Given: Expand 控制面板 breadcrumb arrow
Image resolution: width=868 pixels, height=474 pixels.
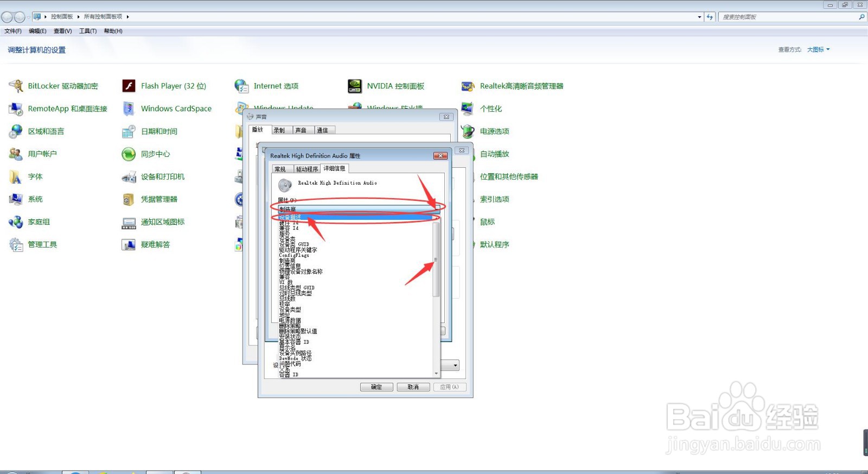Looking at the screenshot, I should 78,17.
